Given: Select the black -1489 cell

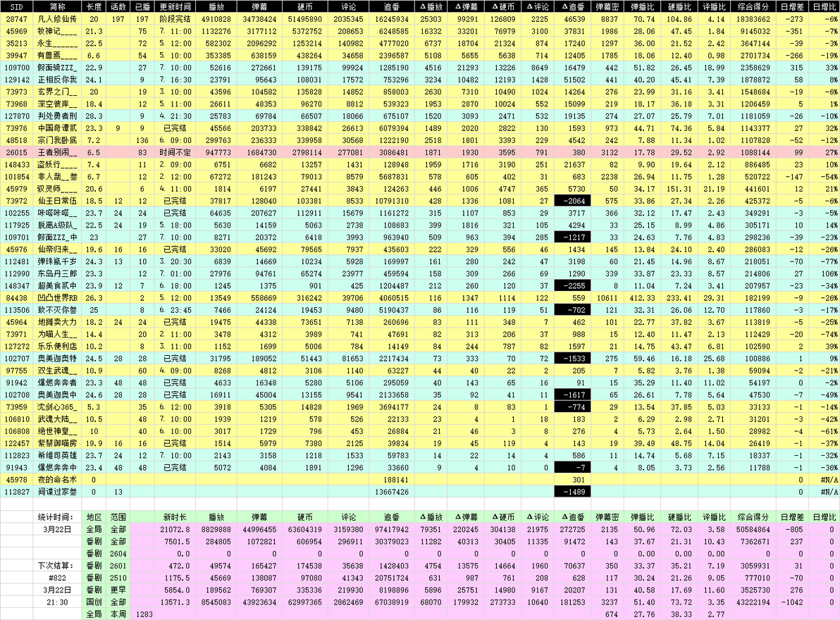Looking at the screenshot, I should pos(573,492).
